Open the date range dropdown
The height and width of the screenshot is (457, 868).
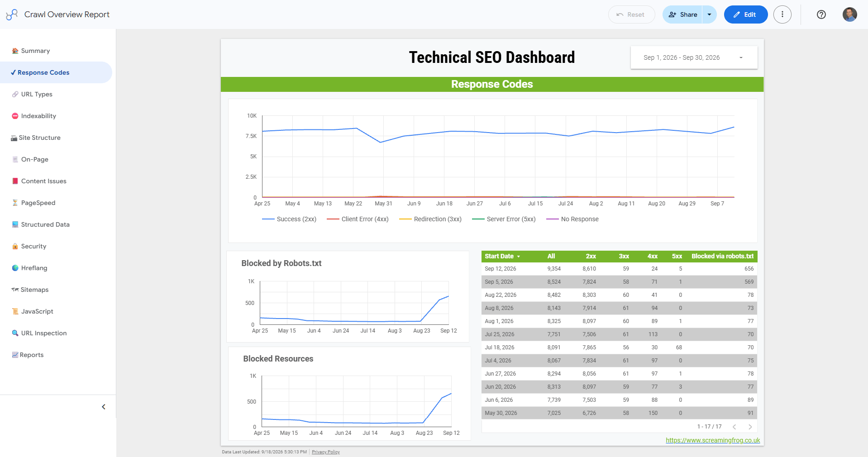694,57
